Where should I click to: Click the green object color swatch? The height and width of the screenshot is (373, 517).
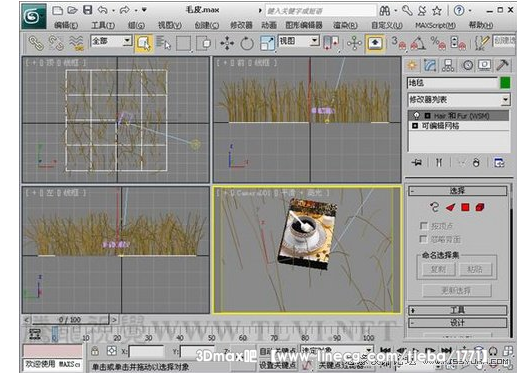tap(505, 83)
